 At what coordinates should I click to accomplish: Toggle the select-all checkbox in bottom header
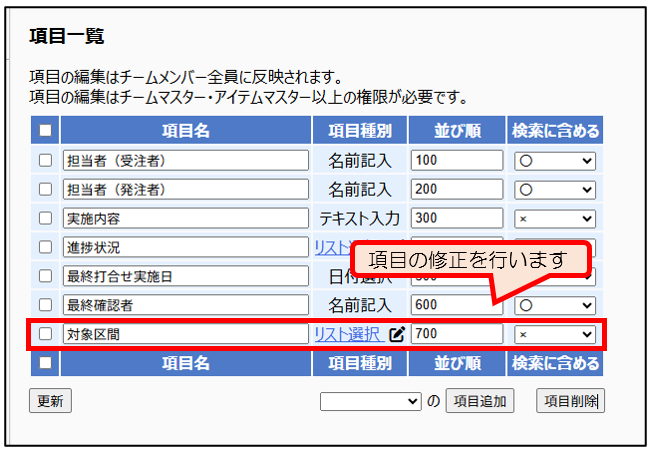pyautogui.click(x=45, y=363)
